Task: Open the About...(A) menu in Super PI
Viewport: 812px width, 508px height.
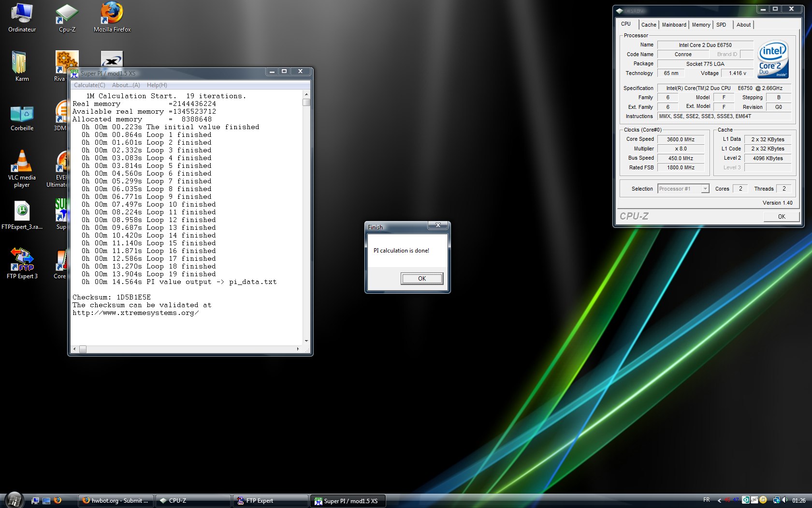Action: click(126, 85)
